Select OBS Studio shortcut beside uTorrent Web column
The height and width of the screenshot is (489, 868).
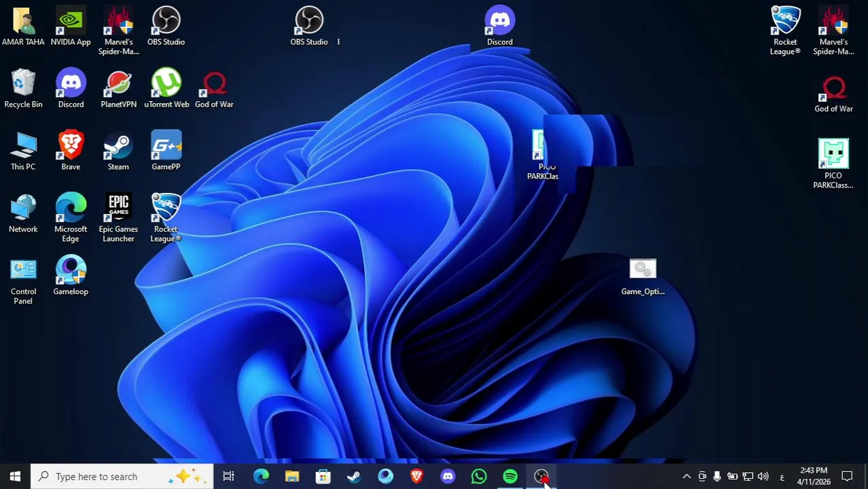click(x=166, y=28)
